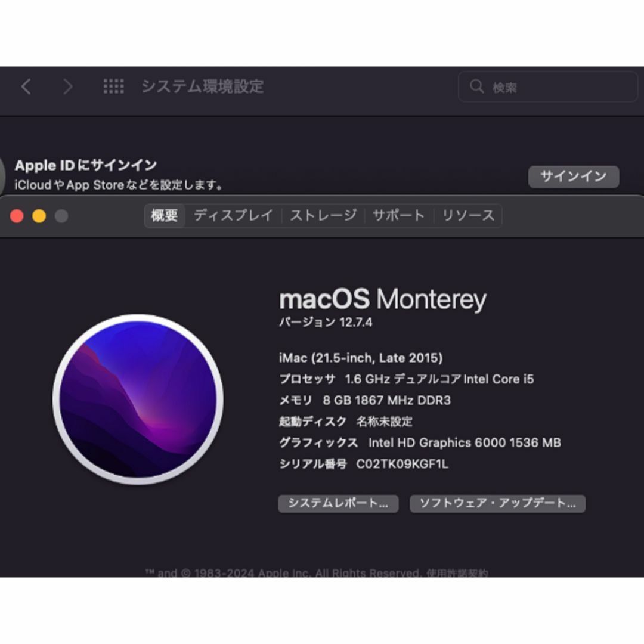
Task: Select the 概要 tab
Action: pos(165,216)
